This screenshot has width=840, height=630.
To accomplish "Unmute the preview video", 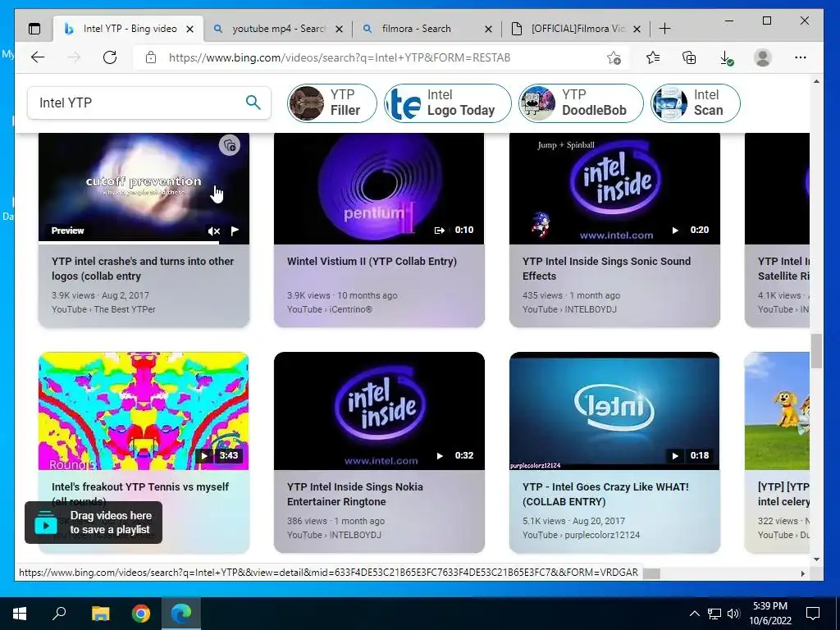I will (x=214, y=231).
